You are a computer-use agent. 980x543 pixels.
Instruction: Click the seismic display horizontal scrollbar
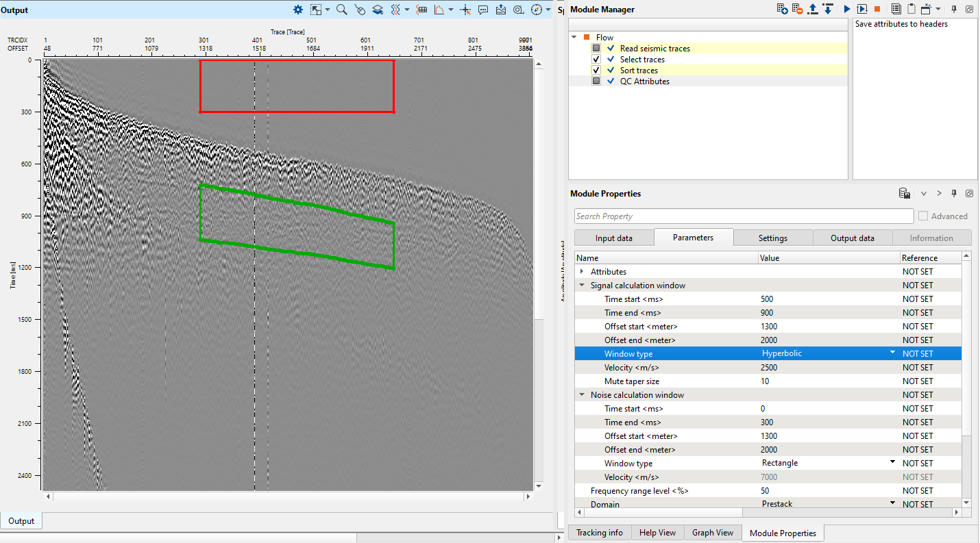pos(288,496)
